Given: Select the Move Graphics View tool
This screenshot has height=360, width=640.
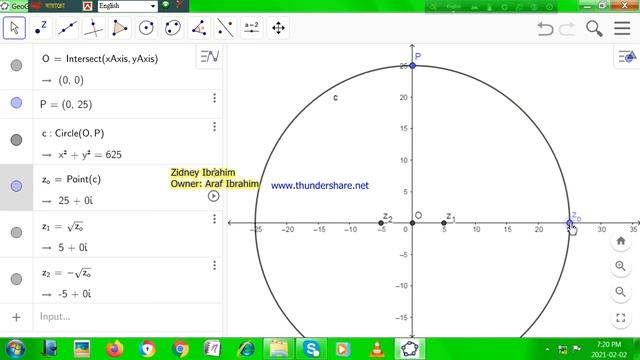Looking at the screenshot, I should [278, 28].
